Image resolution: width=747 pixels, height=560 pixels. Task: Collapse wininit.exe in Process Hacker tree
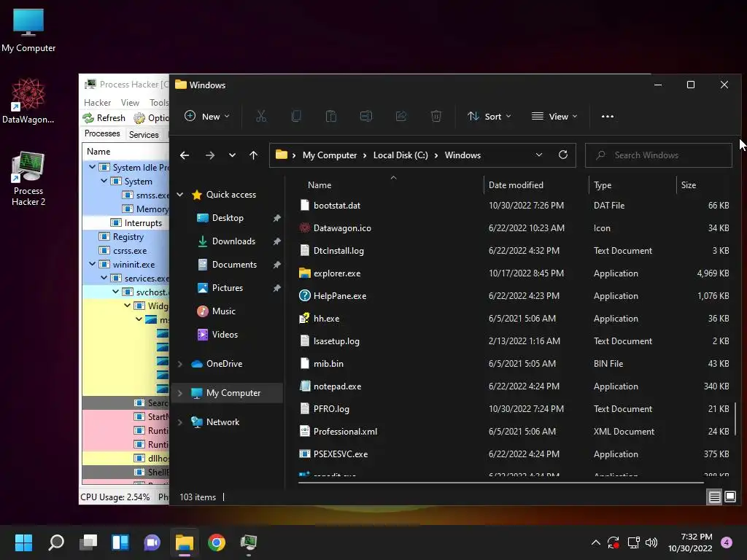click(93, 264)
